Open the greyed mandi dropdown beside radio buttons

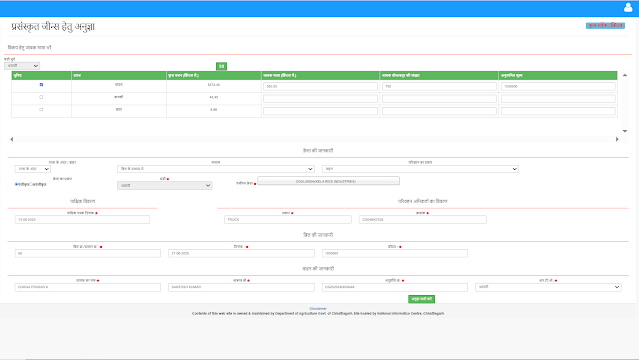pyautogui.click(x=165, y=186)
